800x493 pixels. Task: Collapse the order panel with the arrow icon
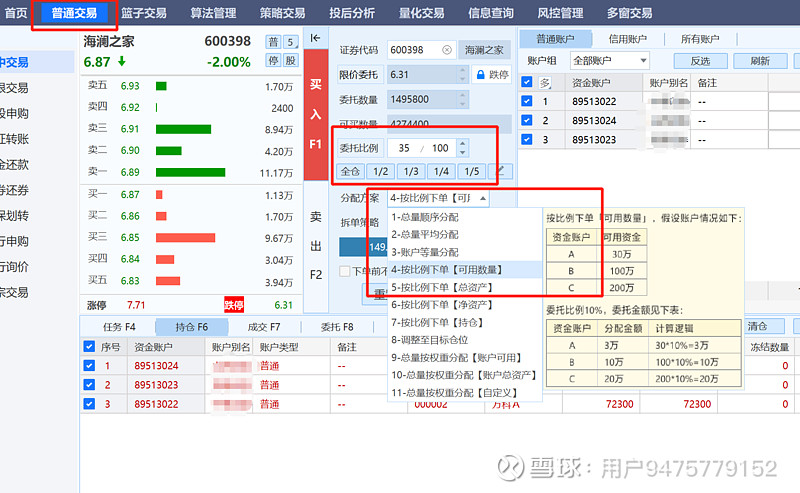(x=315, y=38)
